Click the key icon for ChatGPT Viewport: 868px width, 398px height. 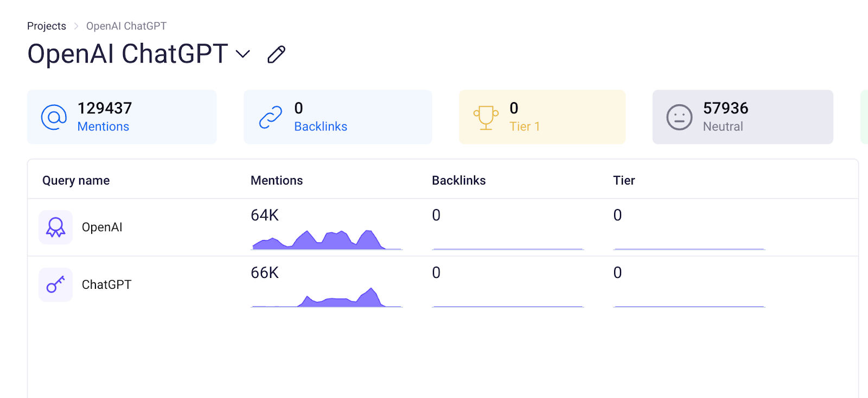coord(55,285)
